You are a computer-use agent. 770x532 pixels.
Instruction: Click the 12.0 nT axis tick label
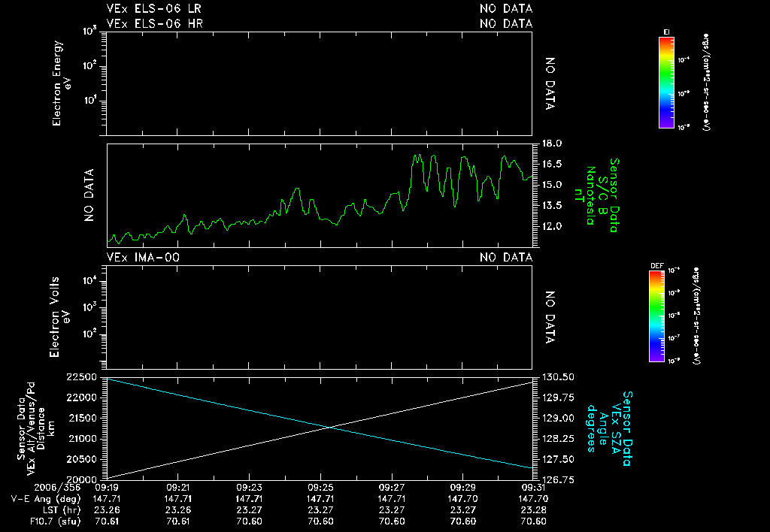point(552,226)
